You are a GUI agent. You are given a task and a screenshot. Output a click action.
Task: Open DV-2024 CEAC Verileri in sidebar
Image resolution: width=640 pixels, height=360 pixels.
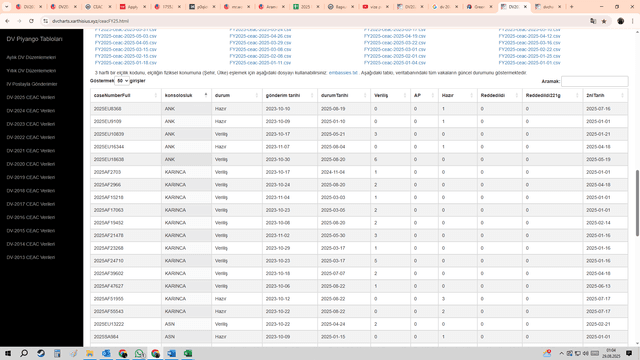pos(31,111)
